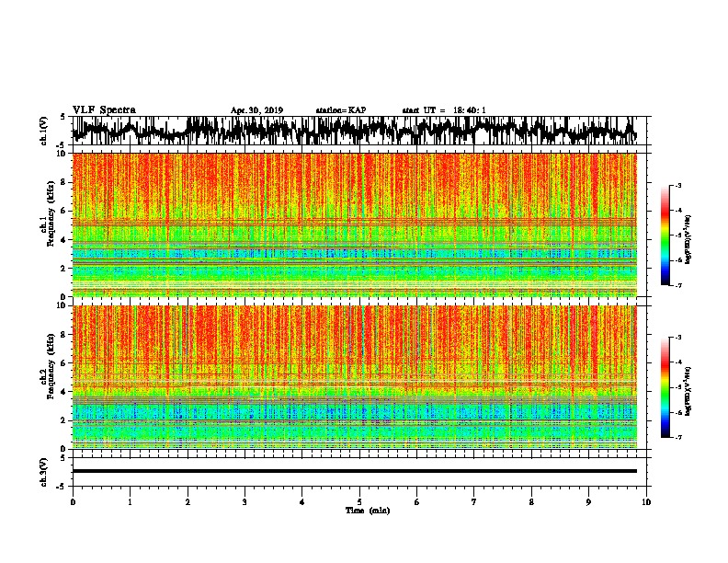The width and height of the screenshot is (728, 563).
Task: Click the time axis tick label "4"
Action: tap(302, 502)
